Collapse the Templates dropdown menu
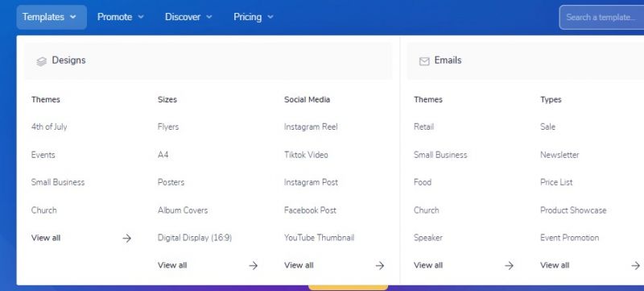The height and width of the screenshot is (291, 644). 52,17
